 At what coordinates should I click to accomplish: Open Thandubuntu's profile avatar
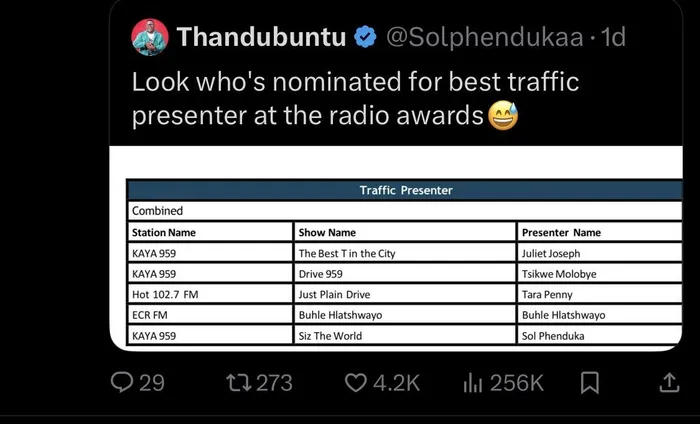[x=149, y=38]
